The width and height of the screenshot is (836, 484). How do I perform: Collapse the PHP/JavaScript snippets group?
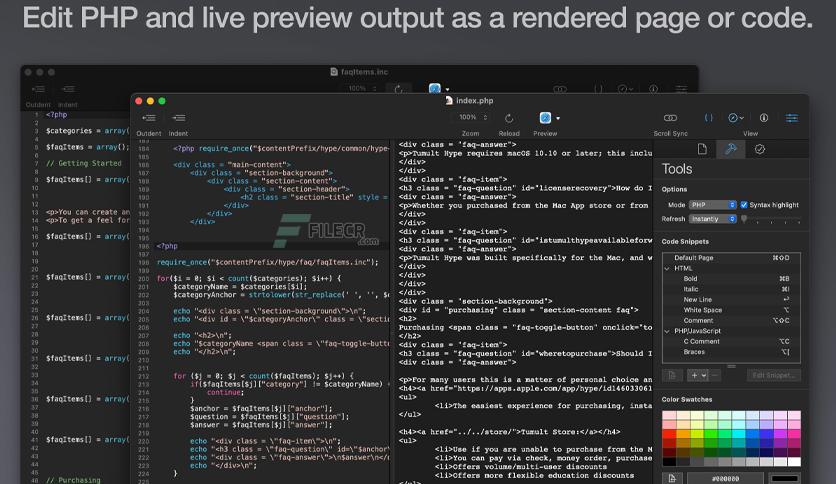point(666,331)
